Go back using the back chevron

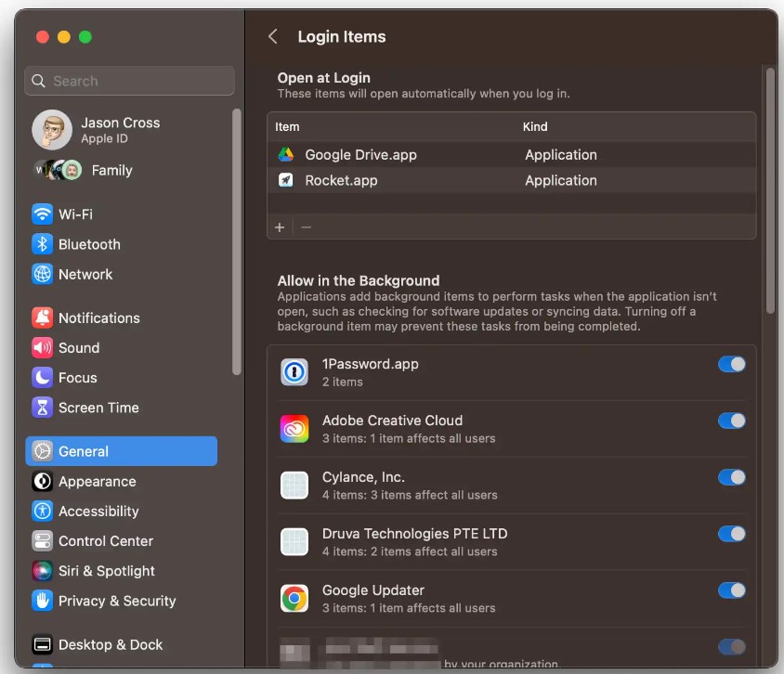click(273, 36)
